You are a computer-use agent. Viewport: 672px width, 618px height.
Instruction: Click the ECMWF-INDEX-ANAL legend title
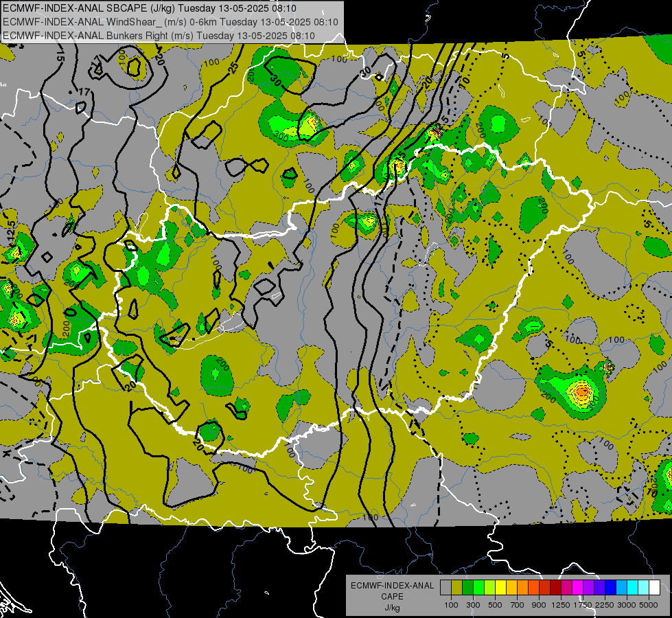392,586
